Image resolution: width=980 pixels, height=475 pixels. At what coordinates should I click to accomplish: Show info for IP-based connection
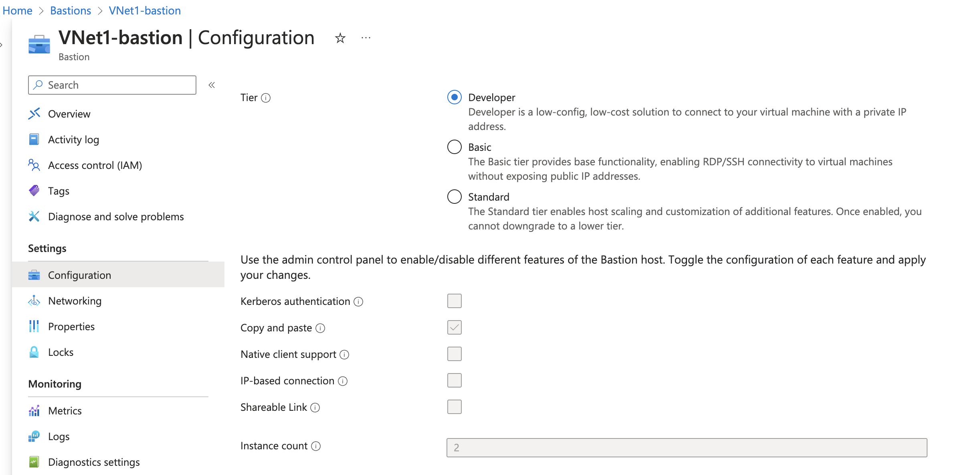[343, 381]
